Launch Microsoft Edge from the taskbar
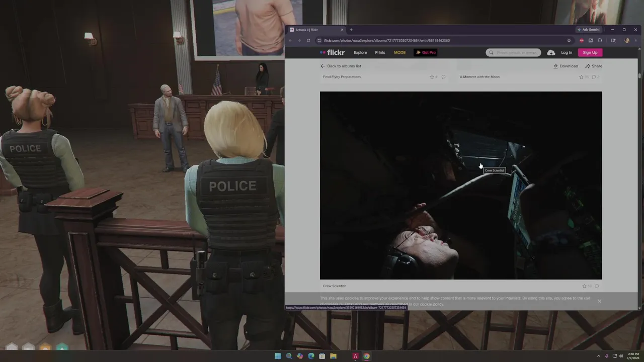This screenshot has height=362, width=644. [x=311, y=356]
